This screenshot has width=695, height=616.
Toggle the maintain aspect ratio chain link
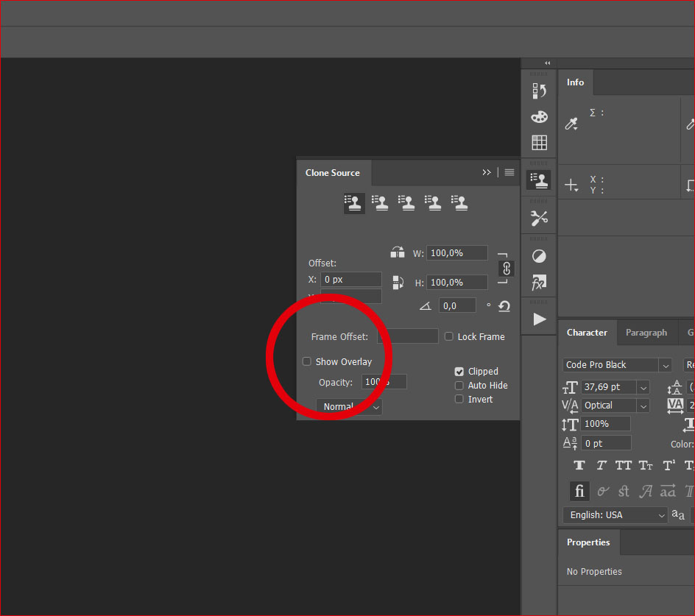pos(507,269)
